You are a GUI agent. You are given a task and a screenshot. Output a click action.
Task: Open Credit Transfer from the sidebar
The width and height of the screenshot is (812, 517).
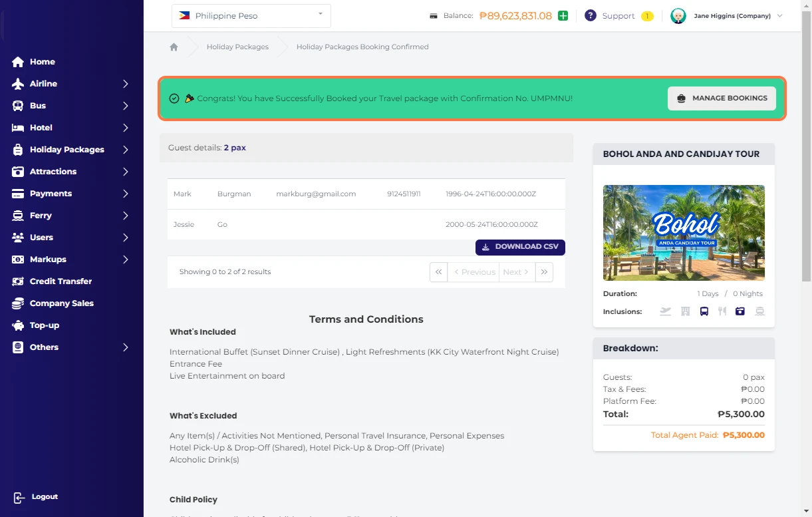pyautogui.click(x=61, y=281)
